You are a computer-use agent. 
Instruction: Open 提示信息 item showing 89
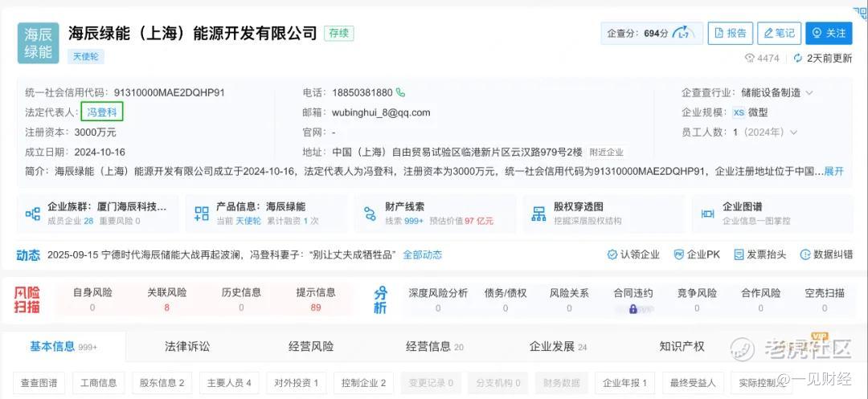[316, 299]
